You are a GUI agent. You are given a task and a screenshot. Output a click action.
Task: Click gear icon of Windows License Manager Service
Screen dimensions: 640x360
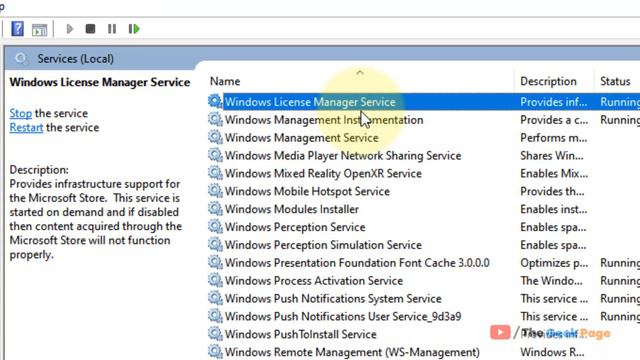pyautogui.click(x=215, y=101)
